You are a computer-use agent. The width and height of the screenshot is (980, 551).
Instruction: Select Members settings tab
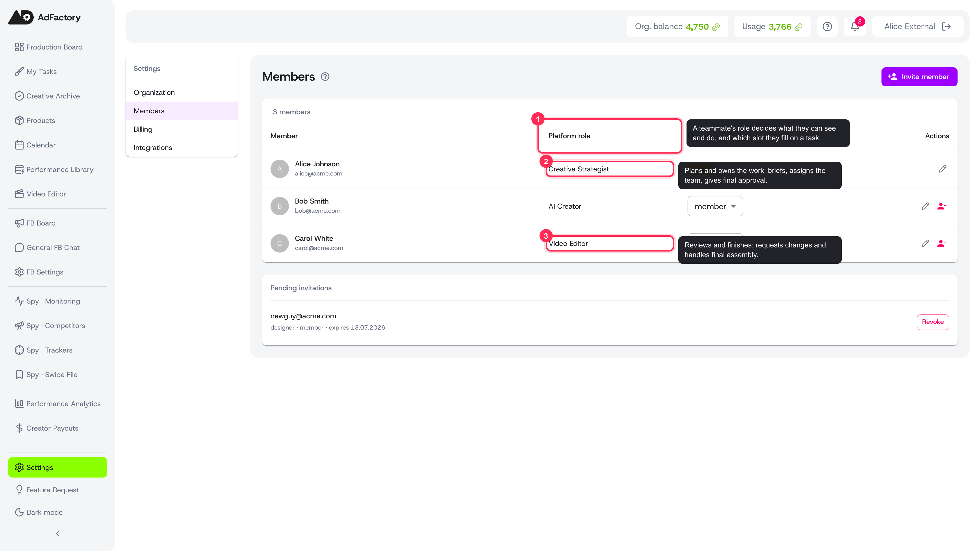coord(181,111)
